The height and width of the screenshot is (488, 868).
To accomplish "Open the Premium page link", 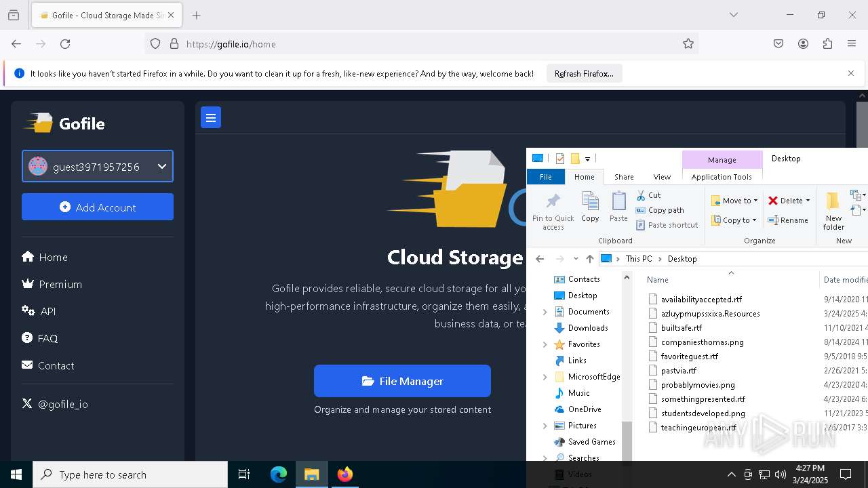I will coord(52,284).
